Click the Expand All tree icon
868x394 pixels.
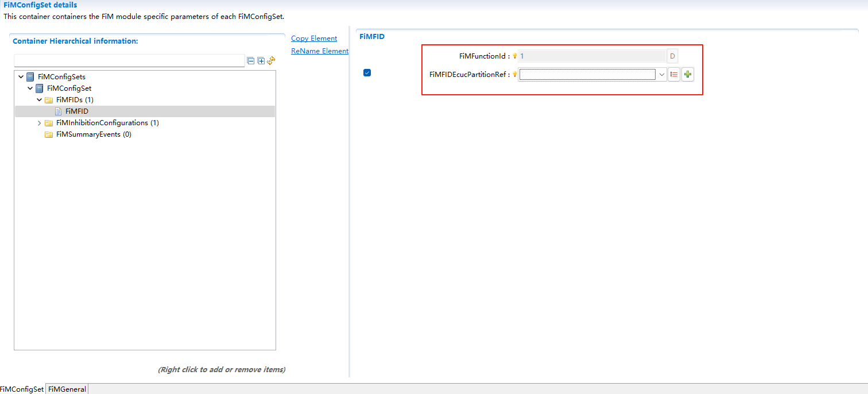tap(261, 60)
